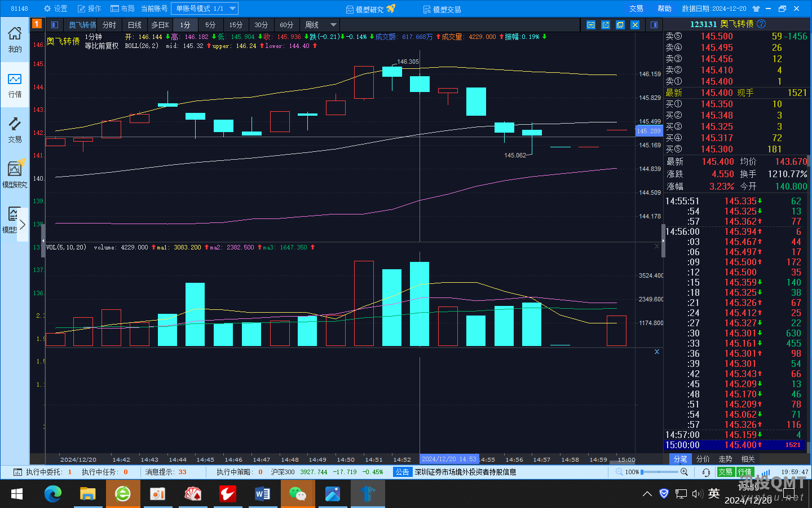Viewport: 812px width, 508px height.
Task: Click cascade windows icon in chart toolbar
Action: [x=620, y=25]
